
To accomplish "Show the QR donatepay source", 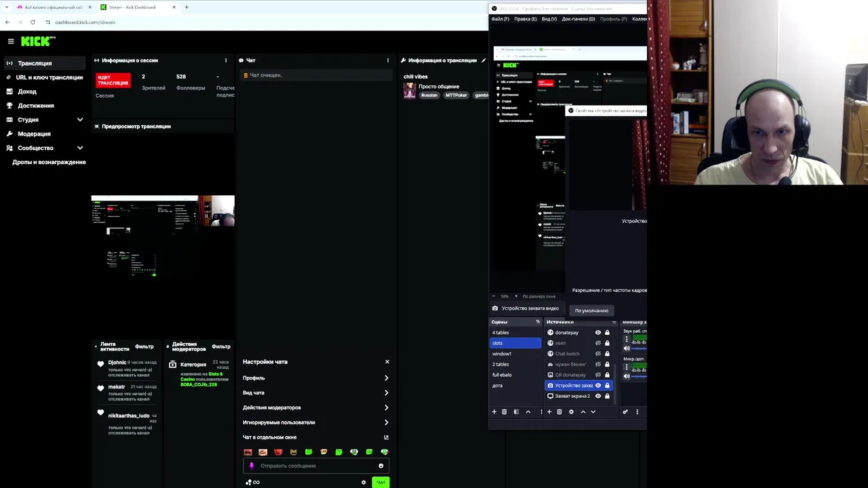I will pyautogui.click(x=598, y=375).
